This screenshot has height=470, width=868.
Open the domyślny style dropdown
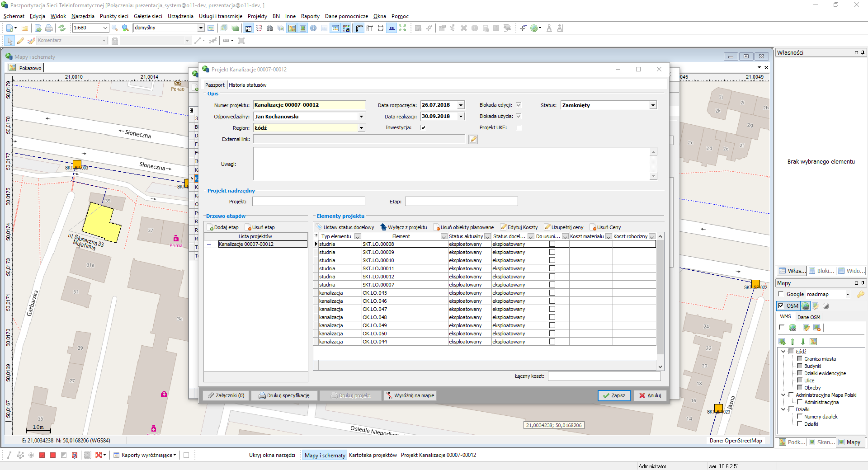coord(201,28)
